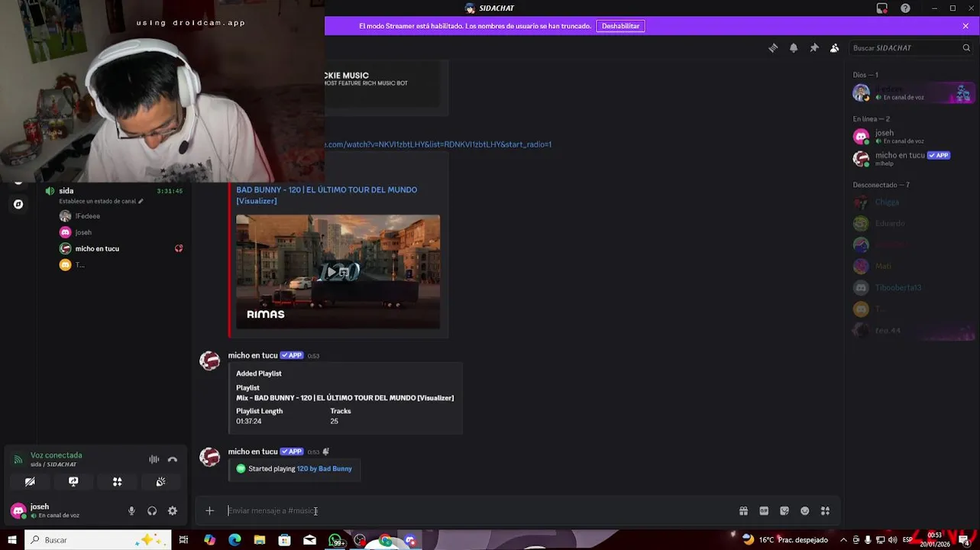Disconnect from voice channel
This screenshot has width=980, height=550.
[173, 460]
